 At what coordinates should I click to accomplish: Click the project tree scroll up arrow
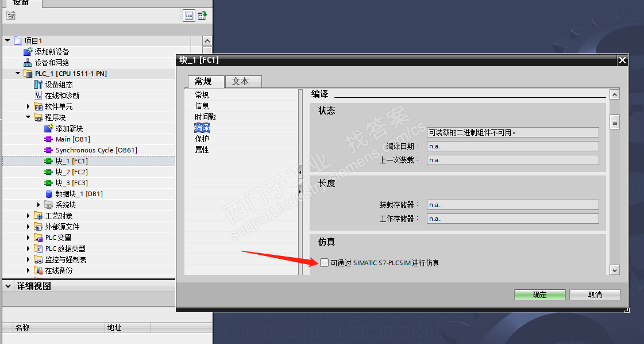(207, 41)
